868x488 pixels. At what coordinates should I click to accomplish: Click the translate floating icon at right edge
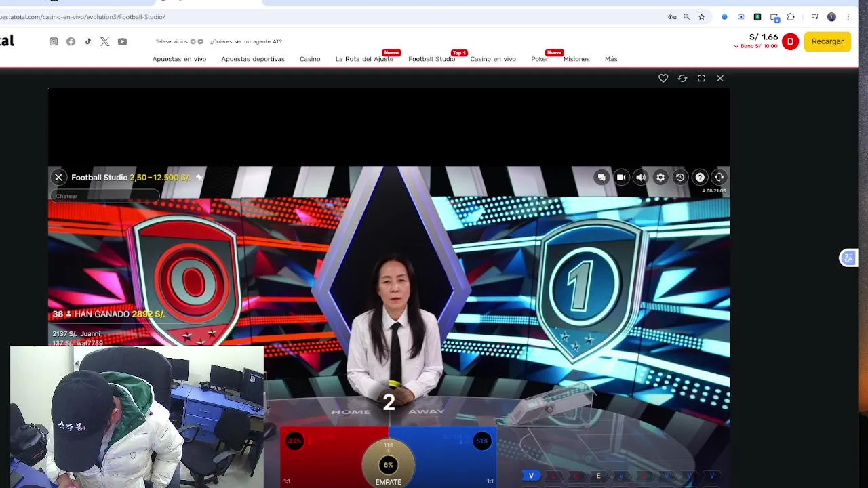[848, 258]
